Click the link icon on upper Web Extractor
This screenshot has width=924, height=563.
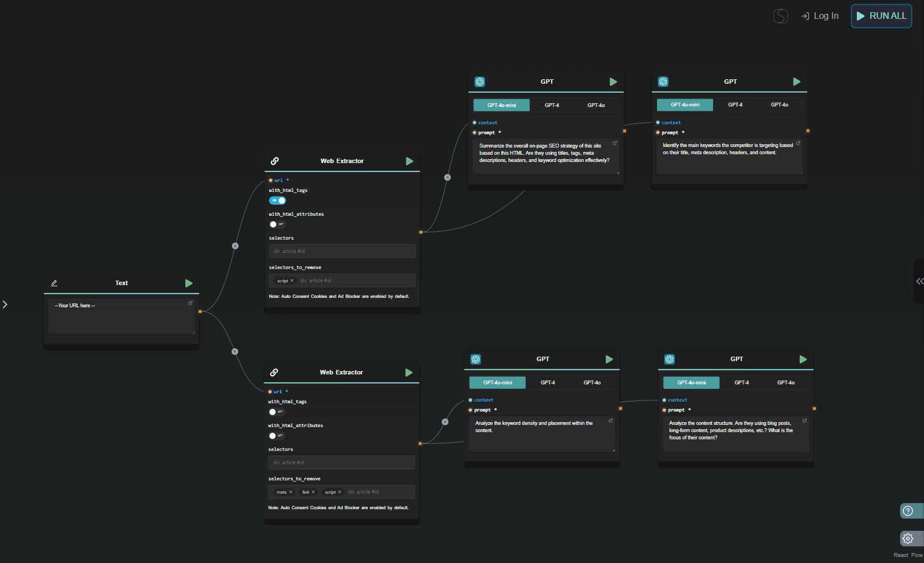click(x=275, y=161)
